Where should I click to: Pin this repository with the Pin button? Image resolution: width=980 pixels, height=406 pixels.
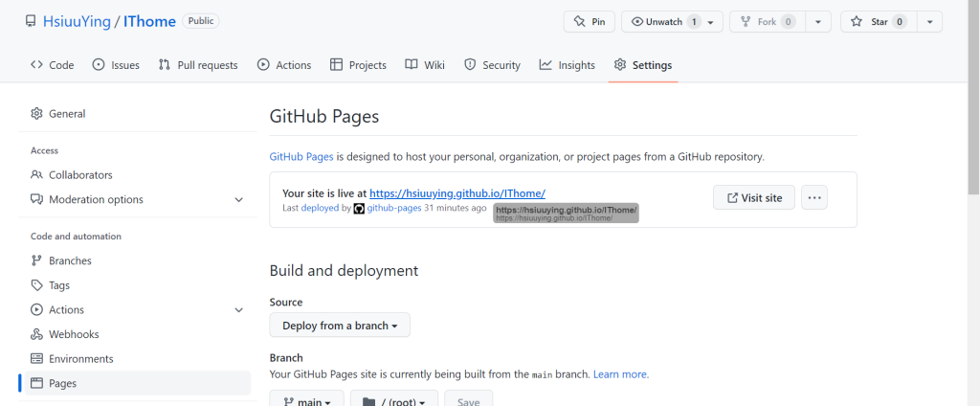point(589,21)
